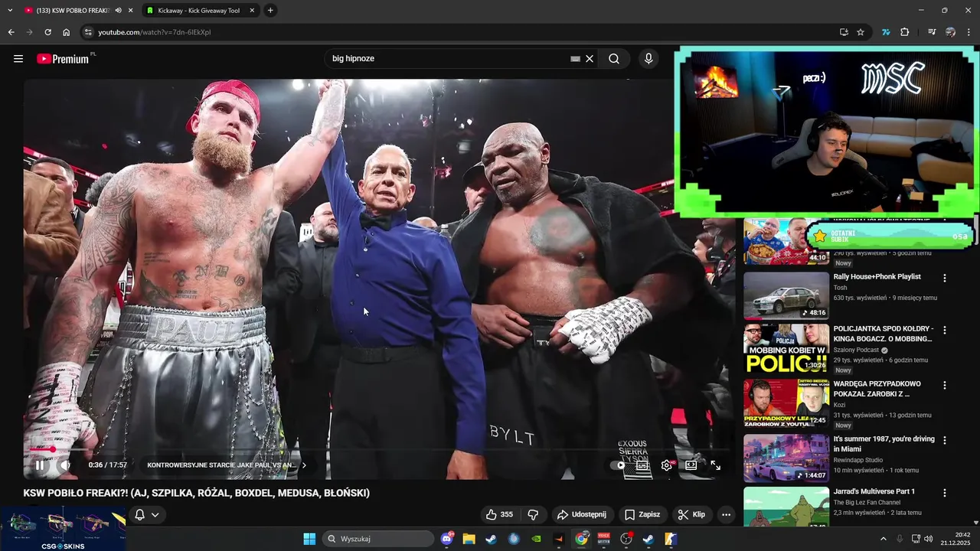Dislike the video
This screenshot has height=551, width=980.
[534, 514]
